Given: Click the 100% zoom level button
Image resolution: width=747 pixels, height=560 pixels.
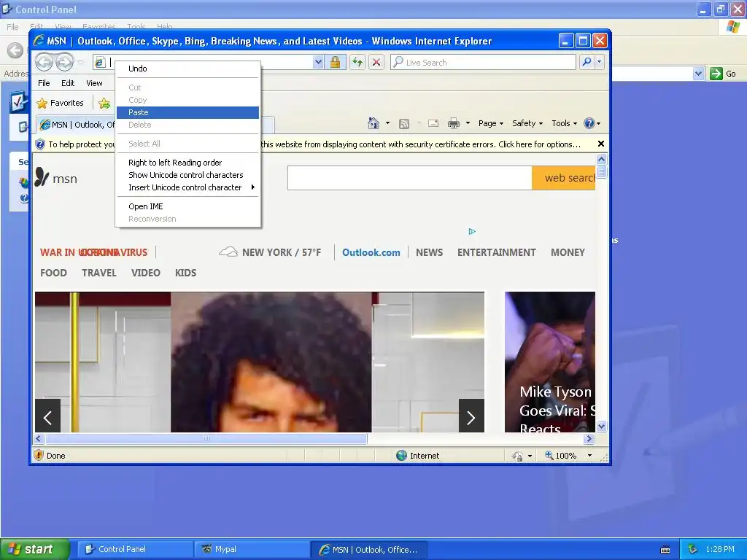Looking at the screenshot, I should coord(561,456).
